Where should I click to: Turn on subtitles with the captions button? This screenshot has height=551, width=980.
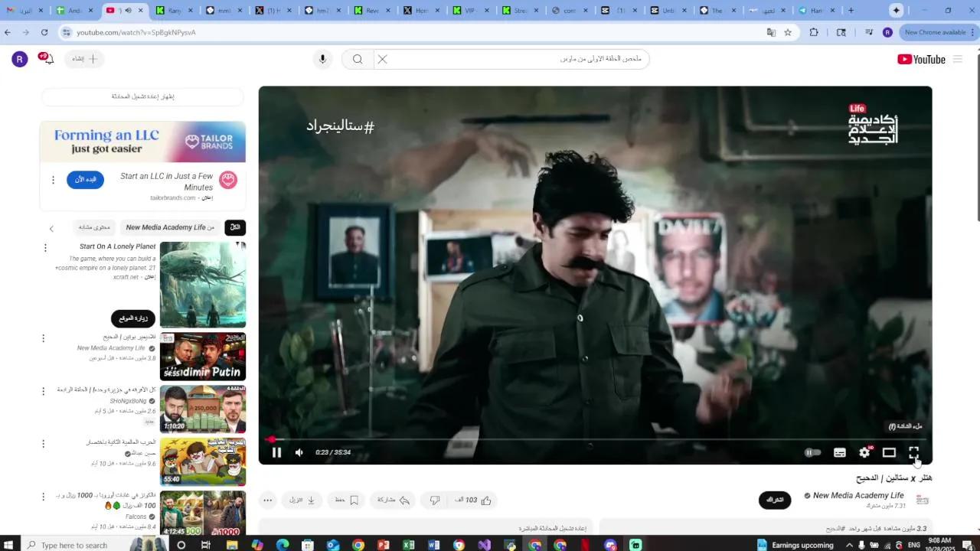click(840, 452)
